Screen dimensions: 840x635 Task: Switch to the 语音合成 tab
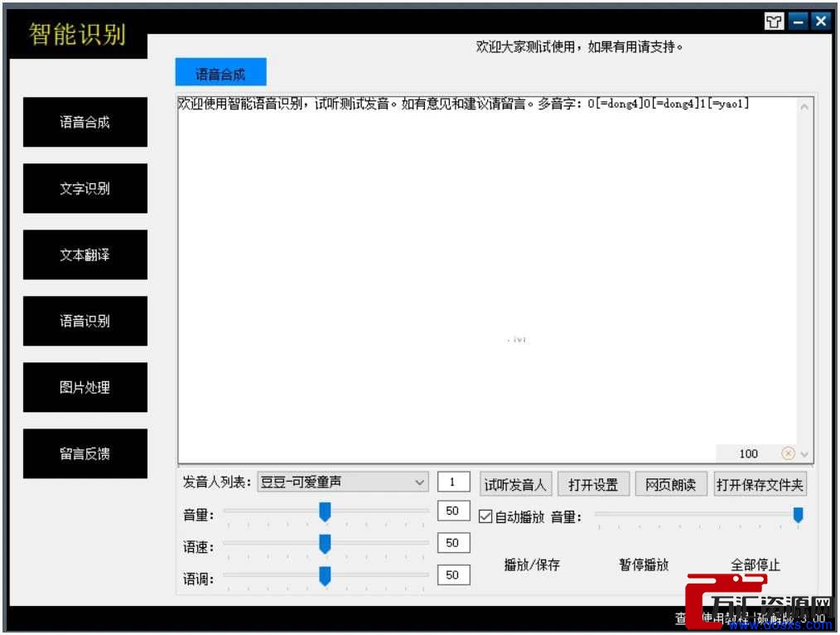tap(220, 73)
